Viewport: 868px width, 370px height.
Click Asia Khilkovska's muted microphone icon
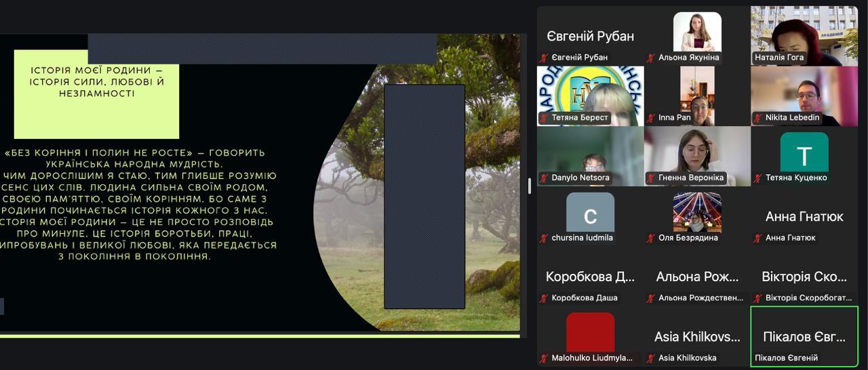[651, 358]
